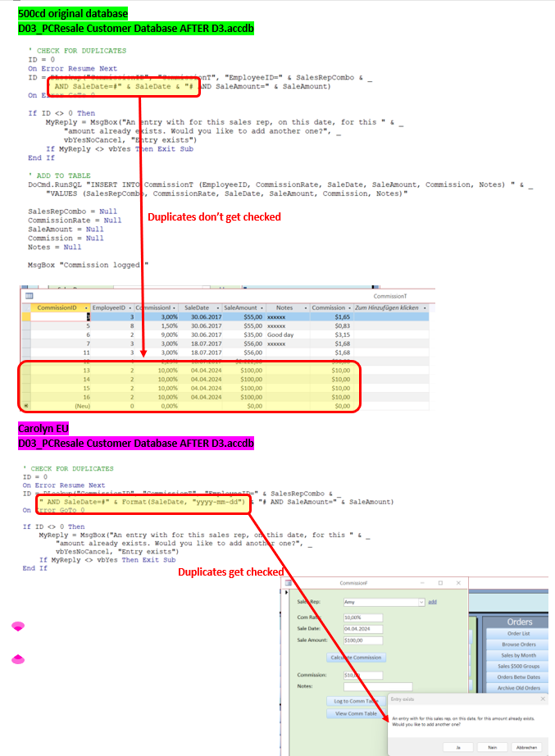Viewport: 555px width, 756px height.
Task: Close the CommissionF form window
Action: pos(458,583)
